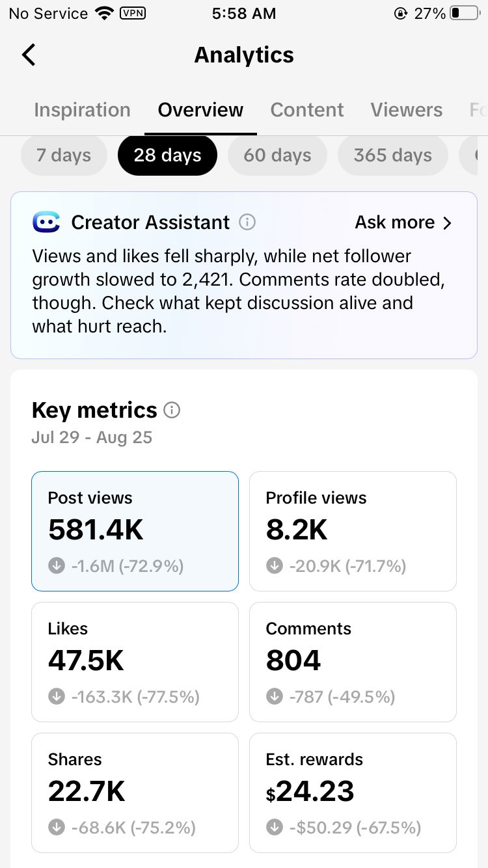Switch to the Content tab
Image resolution: width=488 pixels, height=868 pixels.
307,110
